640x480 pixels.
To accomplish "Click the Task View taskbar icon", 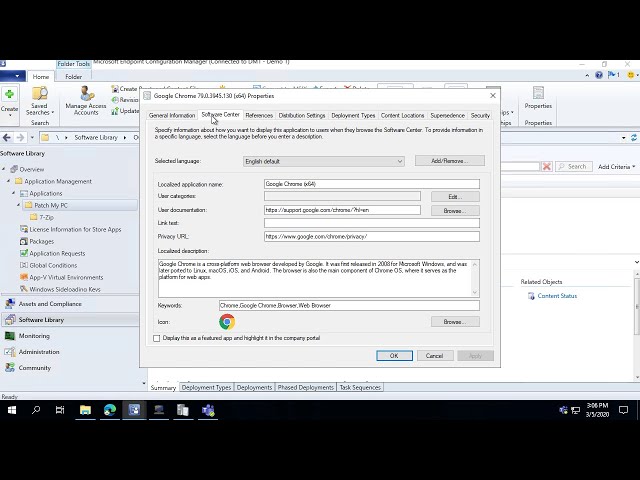I will [60, 410].
